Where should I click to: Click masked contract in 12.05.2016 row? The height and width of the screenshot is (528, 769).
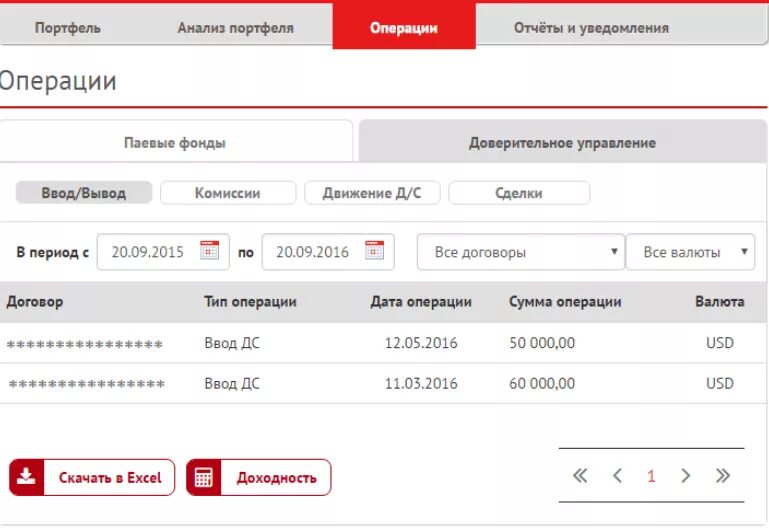(x=84, y=344)
